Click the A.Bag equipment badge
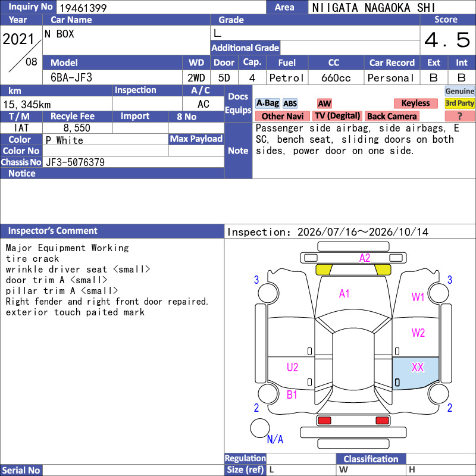Image resolution: width=476 pixels, height=476 pixels. [x=267, y=104]
